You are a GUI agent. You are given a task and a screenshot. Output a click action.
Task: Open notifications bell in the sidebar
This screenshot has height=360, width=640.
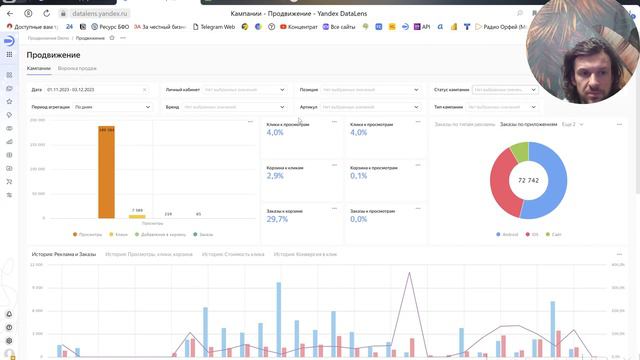9,314
